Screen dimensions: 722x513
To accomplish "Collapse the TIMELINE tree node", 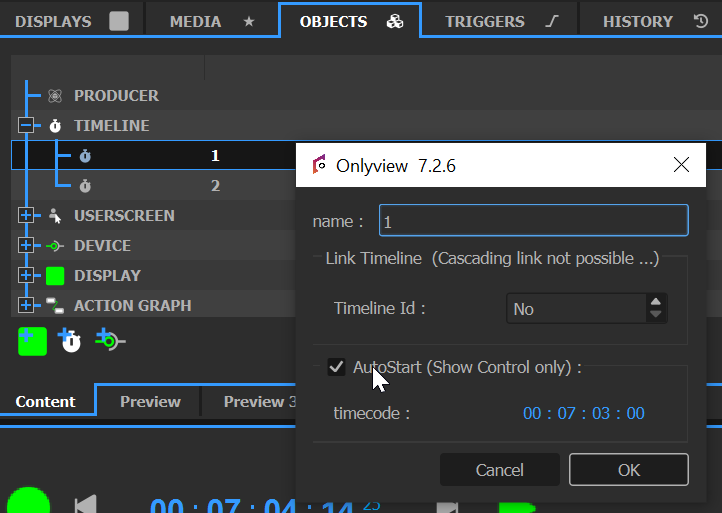I will (26, 125).
